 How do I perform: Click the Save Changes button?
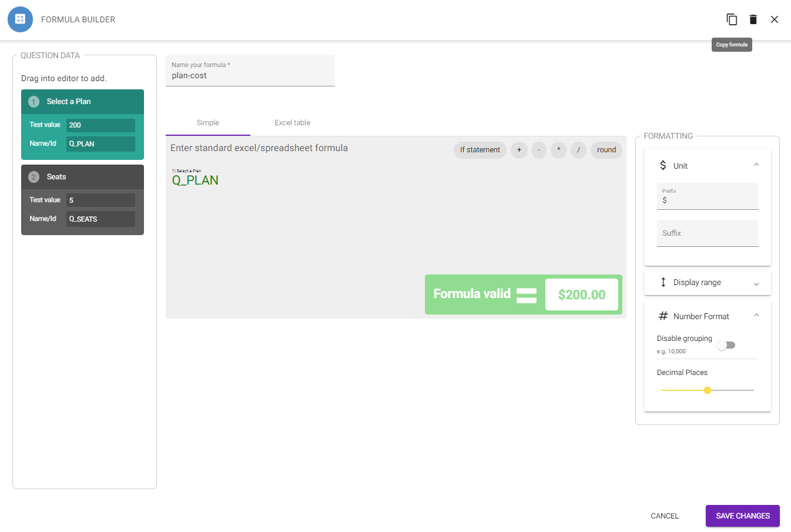coord(743,516)
